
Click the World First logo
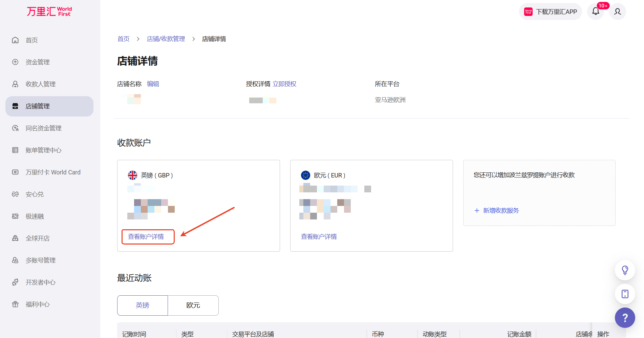(x=49, y=12)
